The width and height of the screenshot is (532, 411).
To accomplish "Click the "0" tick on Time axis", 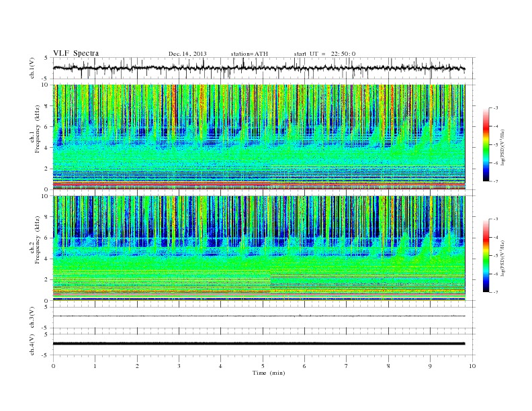I will point(53,366).
